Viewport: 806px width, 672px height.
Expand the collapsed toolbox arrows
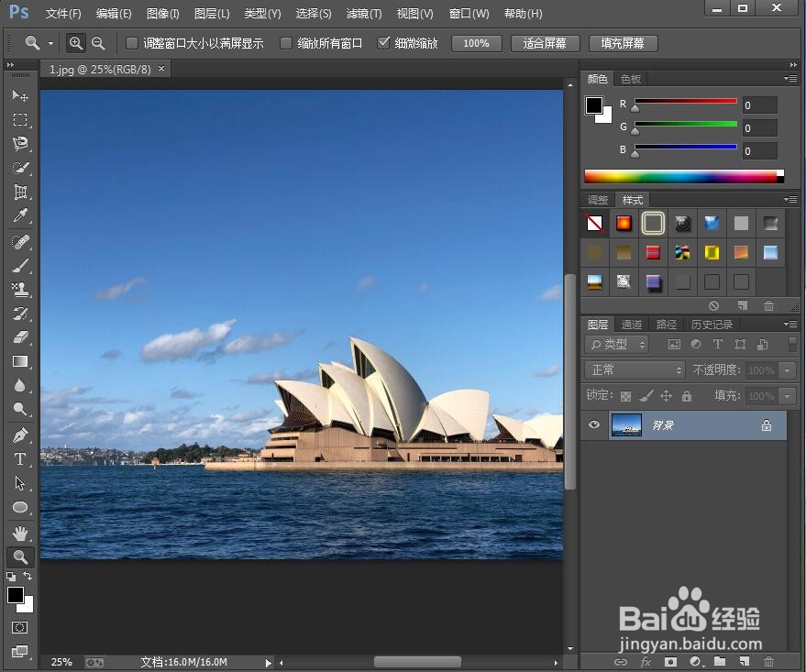tap(10, 65)
